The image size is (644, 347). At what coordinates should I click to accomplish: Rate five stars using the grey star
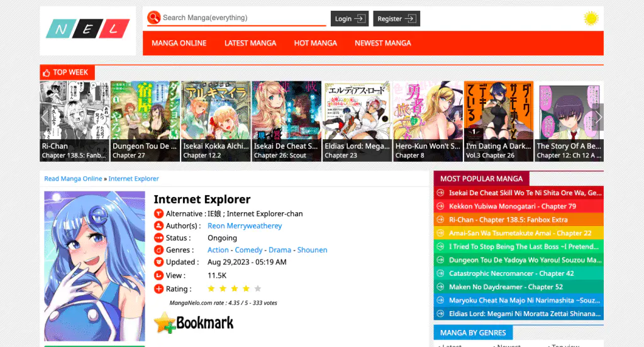[x=257, y=288]
